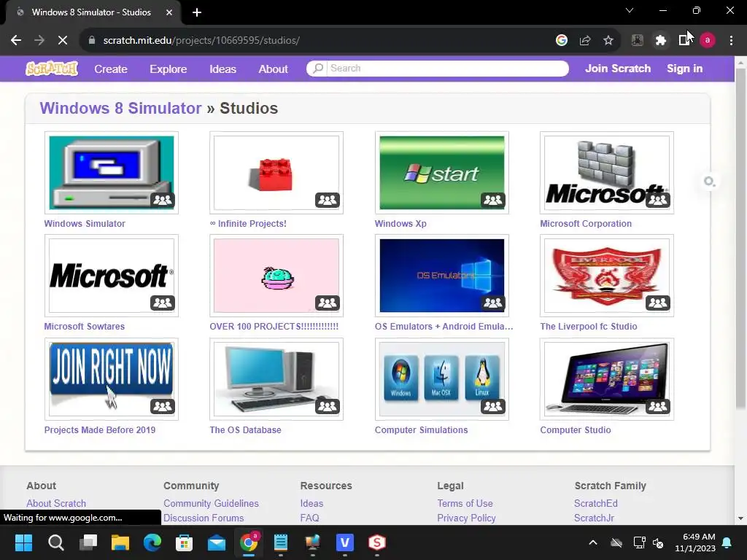Go back with the browser back arrow
The image size is (747, 560).
(x=16, y=41)
